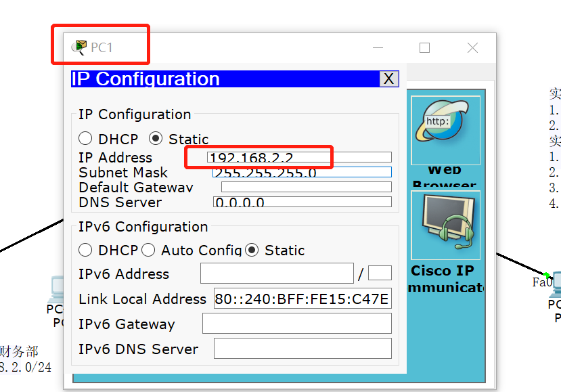Launch the Cisco IP Communicator icon

pos(445,225)
